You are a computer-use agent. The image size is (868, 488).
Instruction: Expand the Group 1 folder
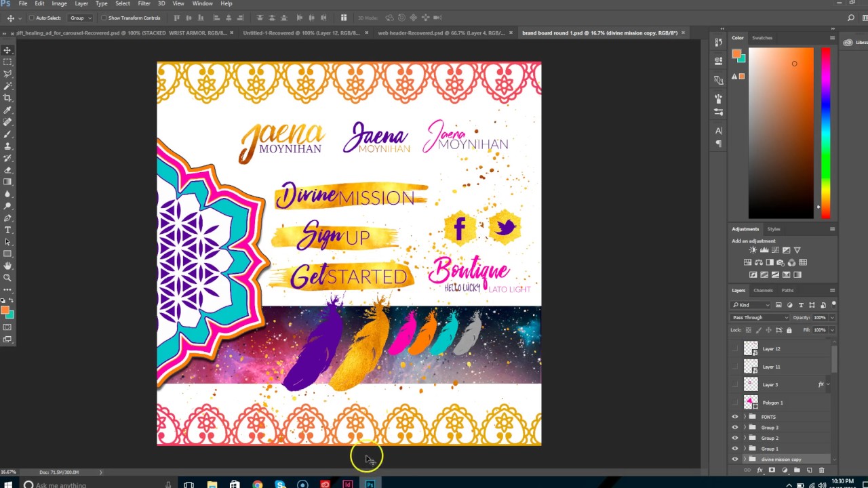(x=745, y=449)
